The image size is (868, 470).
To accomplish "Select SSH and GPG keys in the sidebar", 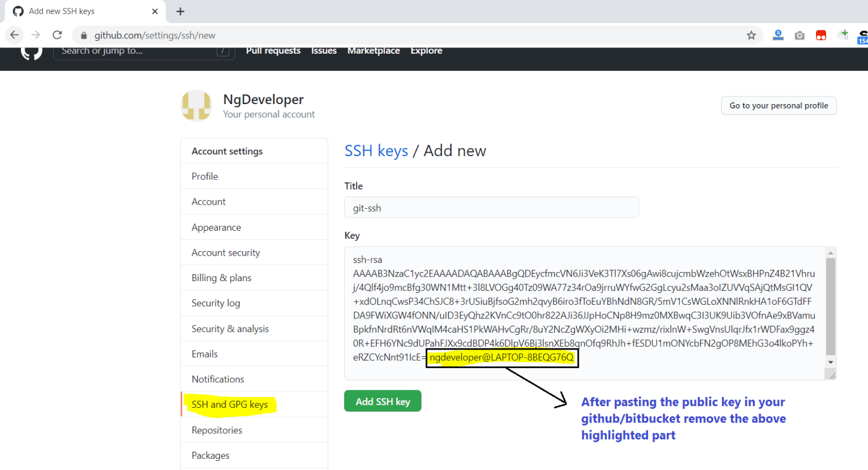I will tap(254, 404).
